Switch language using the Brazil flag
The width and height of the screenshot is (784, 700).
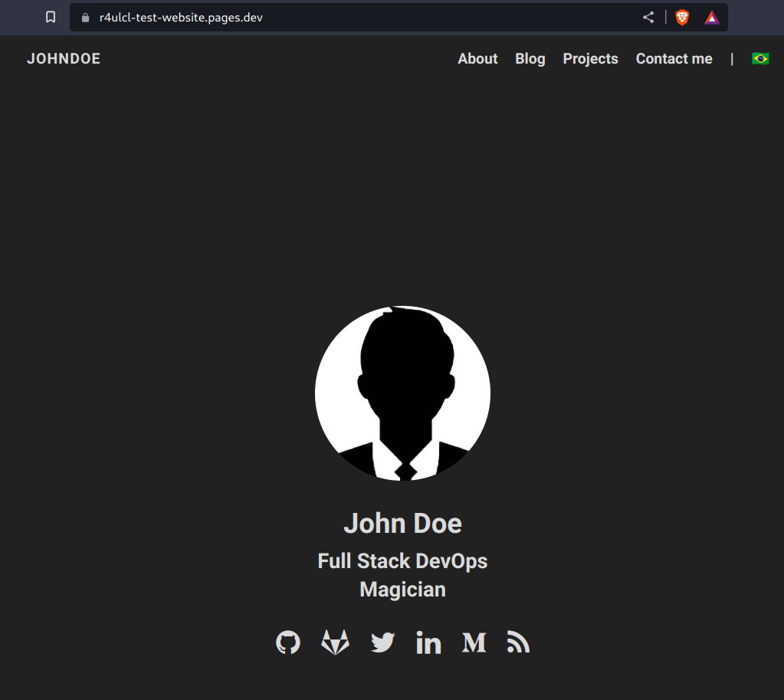pos(759,58)
